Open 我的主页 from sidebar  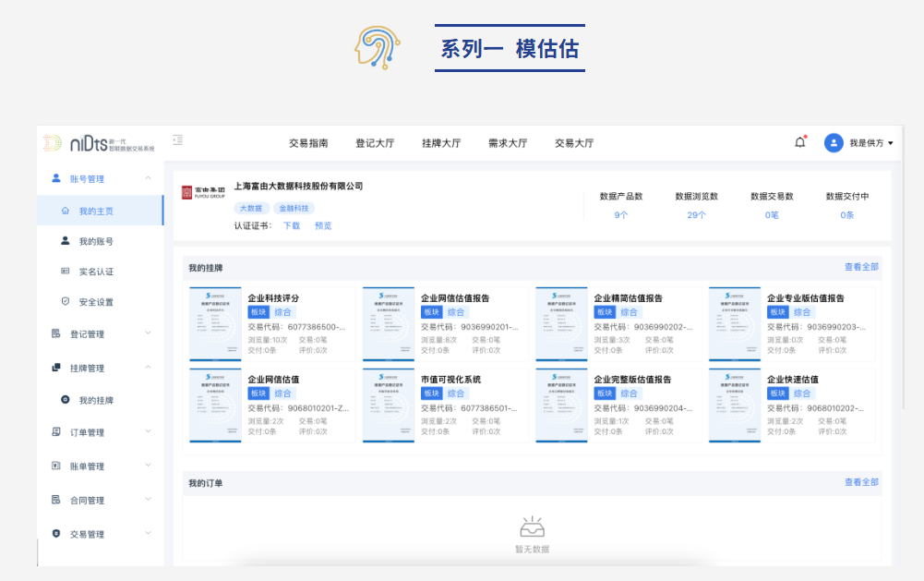(96, 211)
